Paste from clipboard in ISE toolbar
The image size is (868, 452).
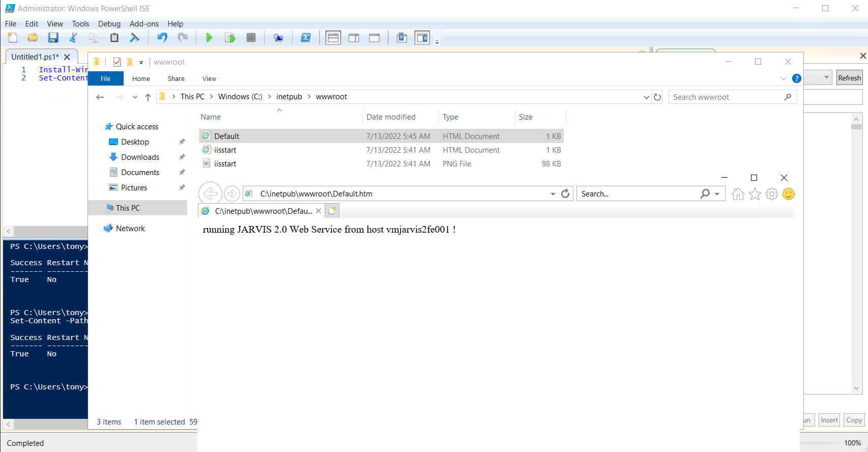[114, 38]
